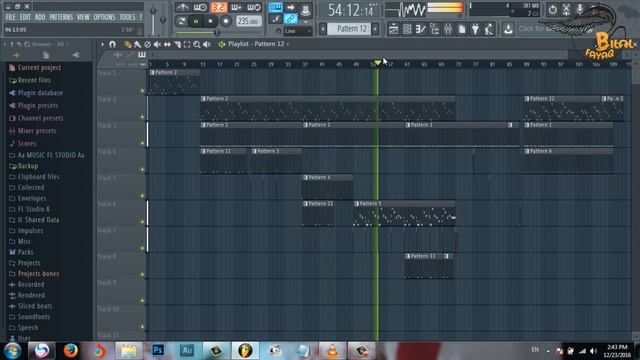Select the Playback speaker tool in playlist
The image size is (640, 360).
(x=207, y=44)
